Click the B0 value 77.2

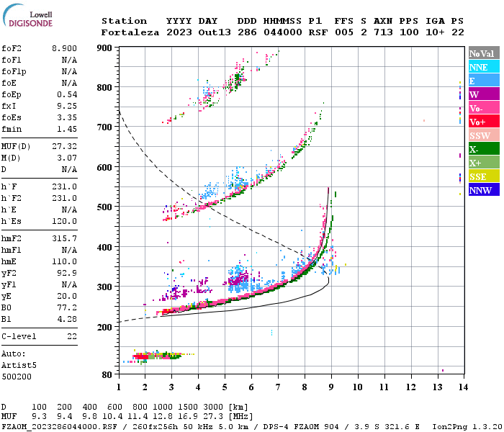pyautogui.click(x=67, y=307)
